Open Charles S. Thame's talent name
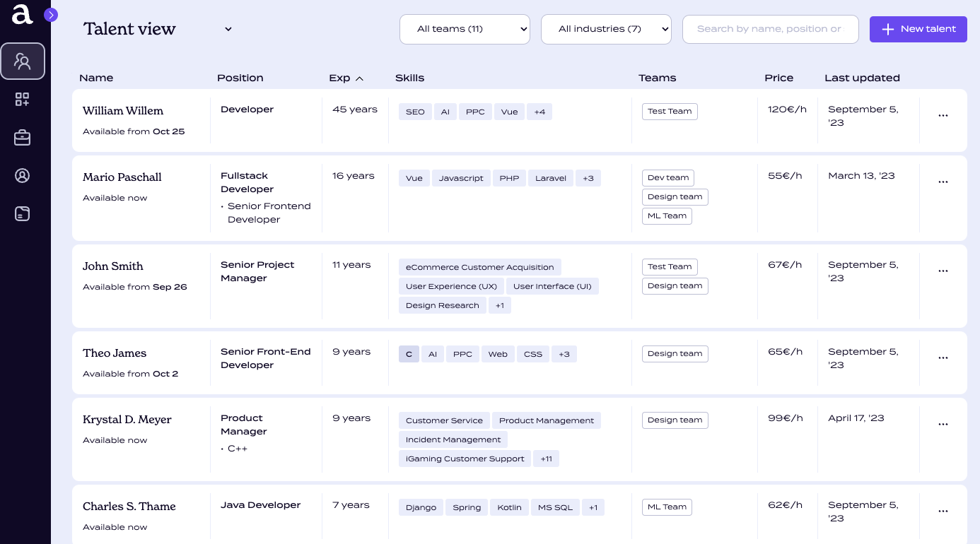Screen dimensions: 980x544 [129, 507]
